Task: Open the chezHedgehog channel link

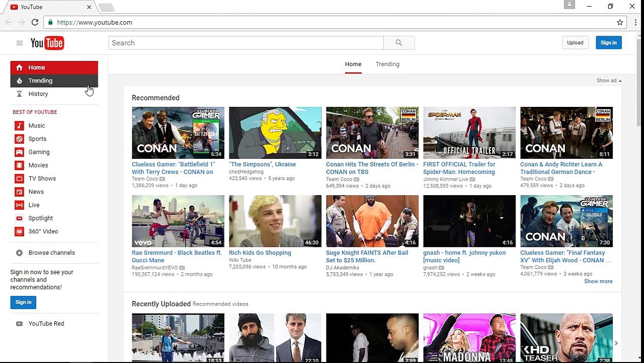Action: point(246,171)
